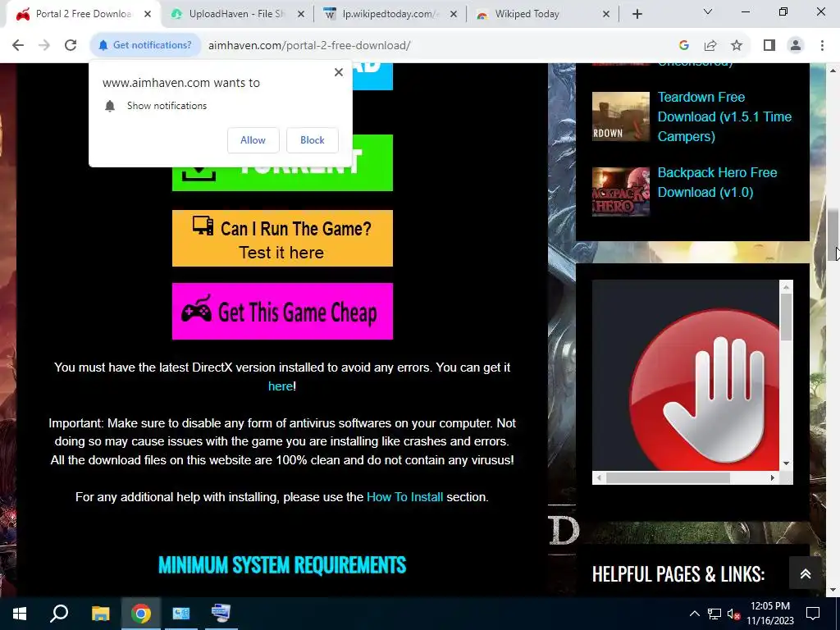Click the red stop-hand ad image
Screen dimensions: 840x630
tap(685, 376)
